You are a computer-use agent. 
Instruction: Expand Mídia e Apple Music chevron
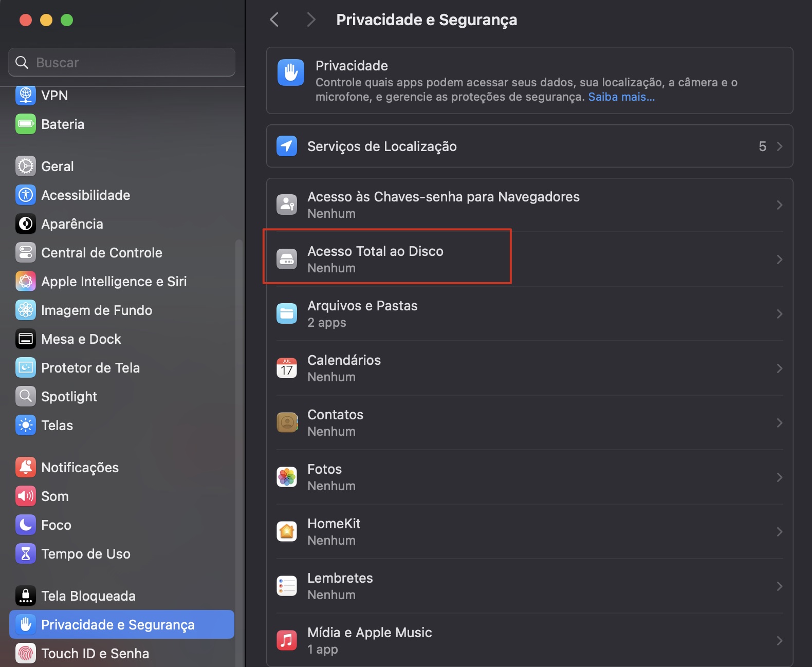[x=780, y=641]
